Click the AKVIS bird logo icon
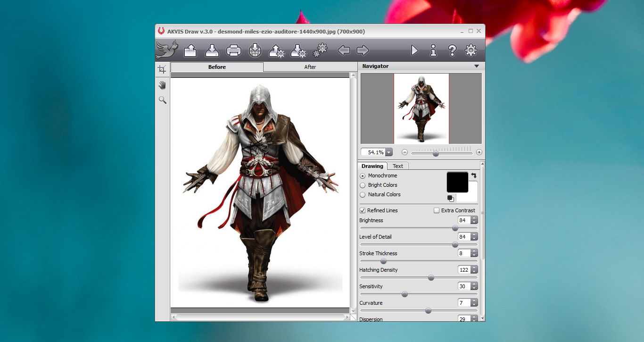Viewport: 644px width, 342px height. [167, 50]
